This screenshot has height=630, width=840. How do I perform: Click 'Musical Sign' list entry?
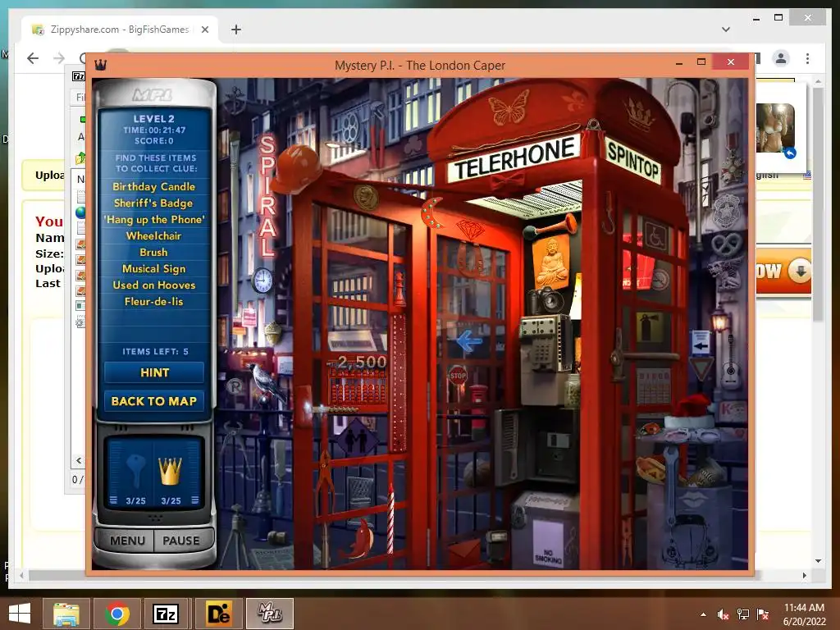153,268
